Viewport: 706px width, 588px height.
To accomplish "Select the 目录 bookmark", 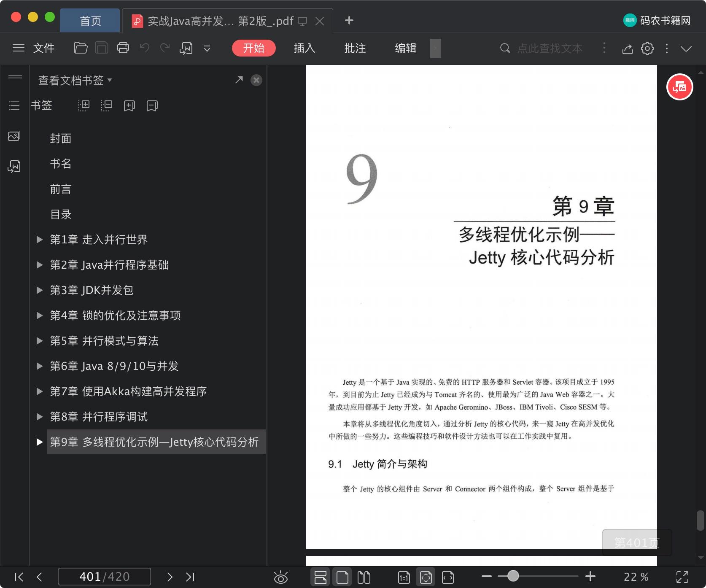I will tap(61, 214).
